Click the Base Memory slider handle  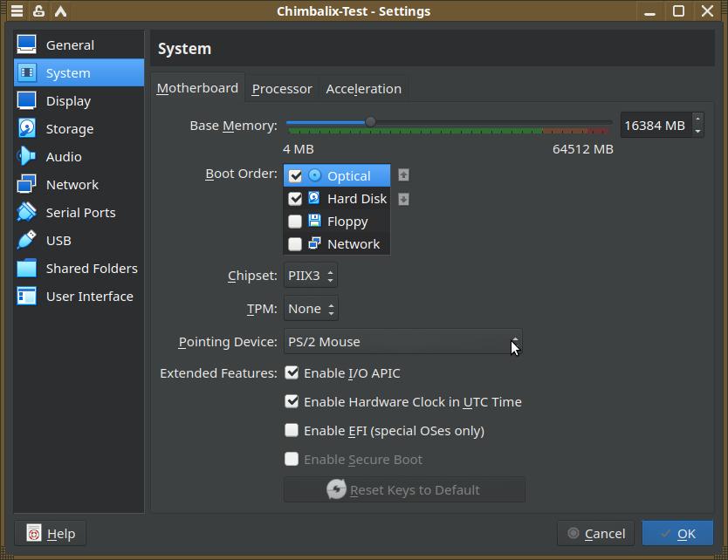(370, 122)
